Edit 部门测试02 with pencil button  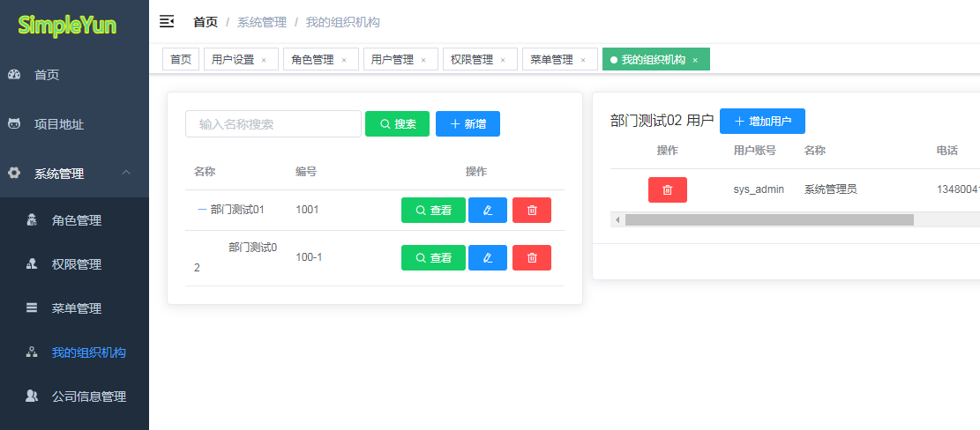[488, 258]
